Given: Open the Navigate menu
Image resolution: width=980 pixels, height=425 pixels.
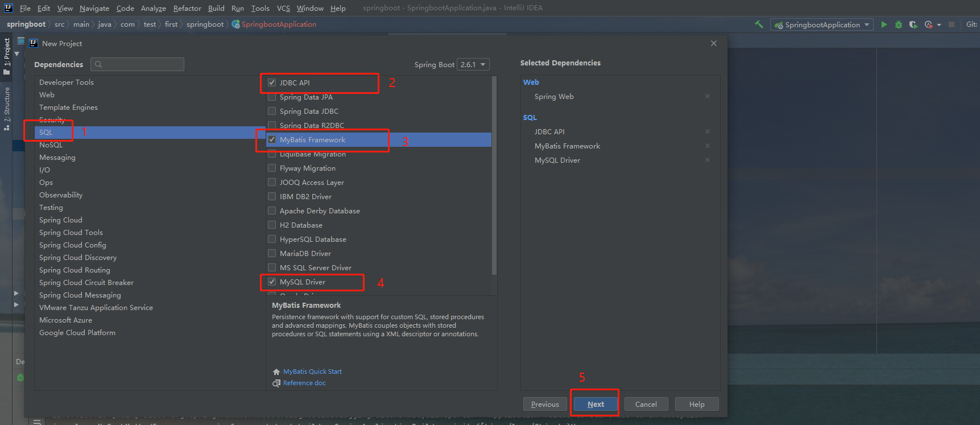Looking at the screenshot, I should pyautogui.click(x=94, y=8).
